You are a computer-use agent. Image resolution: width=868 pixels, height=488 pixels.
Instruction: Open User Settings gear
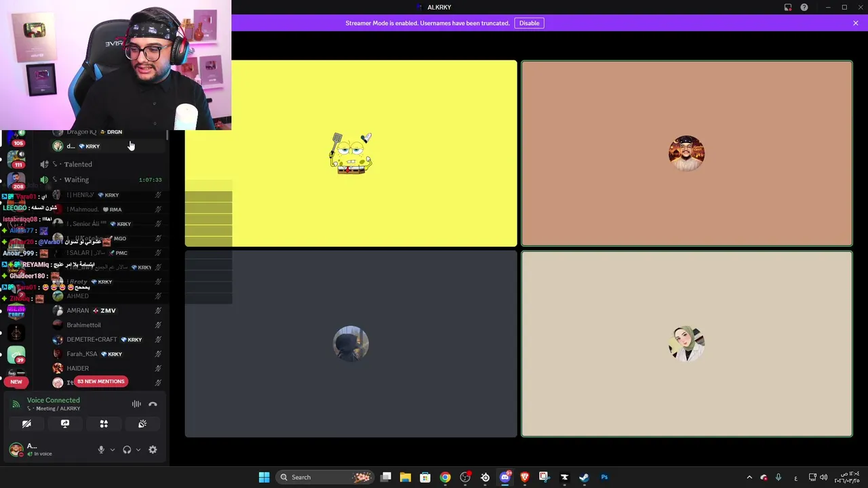(153, 449)
